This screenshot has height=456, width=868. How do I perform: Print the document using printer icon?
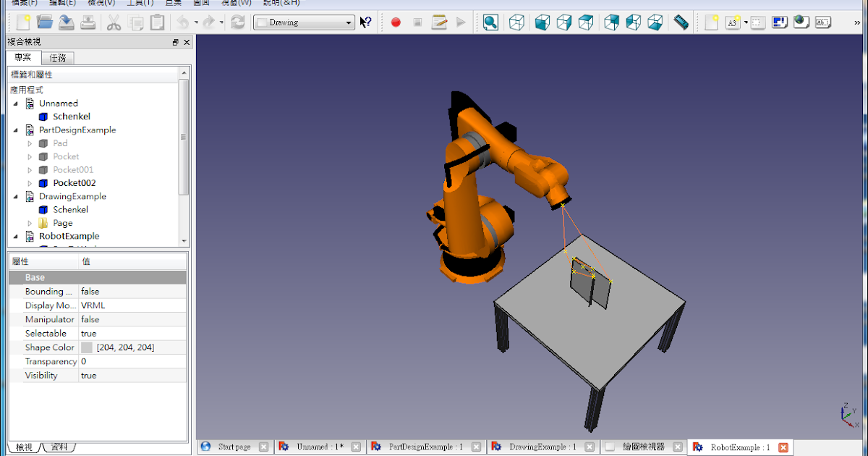coord(88,22)
